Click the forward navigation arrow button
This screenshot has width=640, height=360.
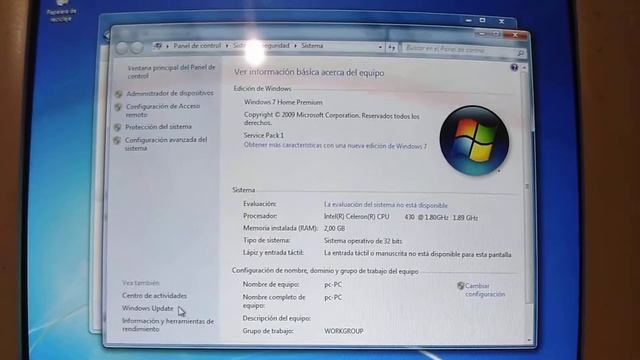point(137,48)
